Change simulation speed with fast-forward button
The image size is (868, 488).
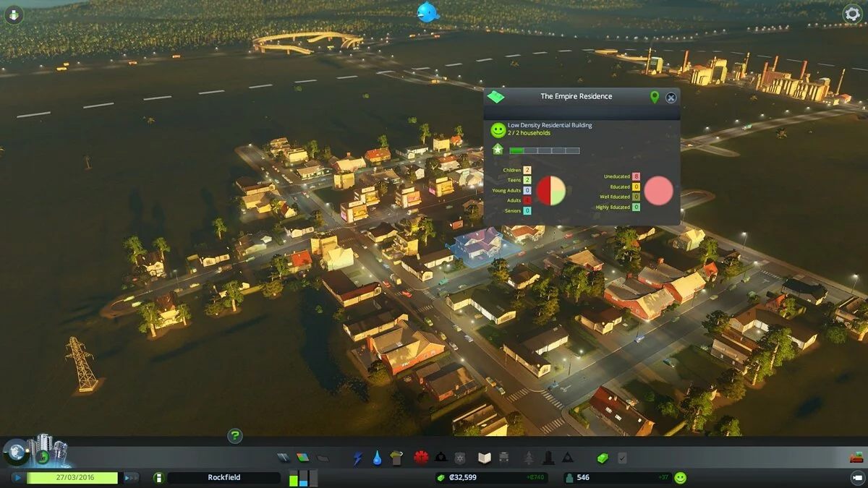(x=130, y=478)
